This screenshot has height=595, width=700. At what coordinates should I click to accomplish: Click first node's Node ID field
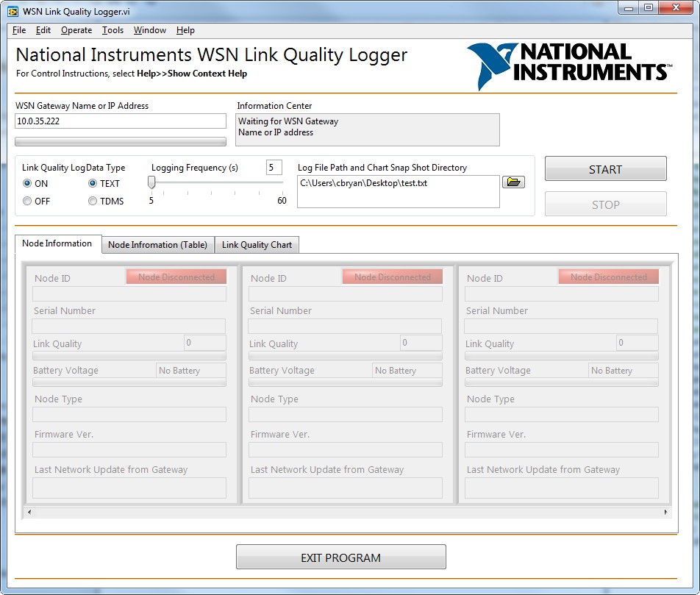coord(129,293)
